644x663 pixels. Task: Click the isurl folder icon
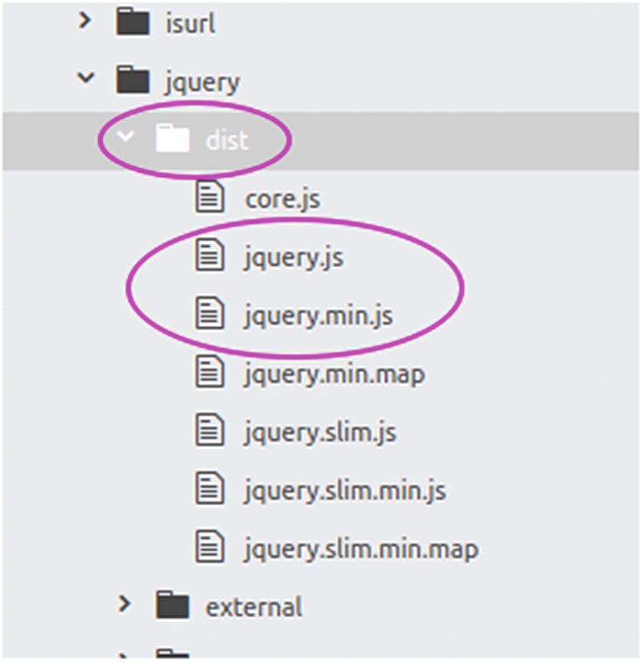coord(132,21)
